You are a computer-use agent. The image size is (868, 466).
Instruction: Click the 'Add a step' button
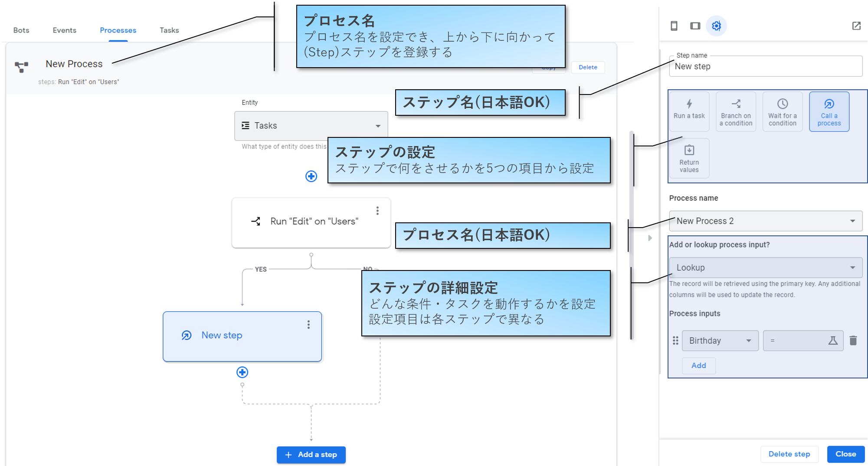pyautogui.click(x=311, y=455)
